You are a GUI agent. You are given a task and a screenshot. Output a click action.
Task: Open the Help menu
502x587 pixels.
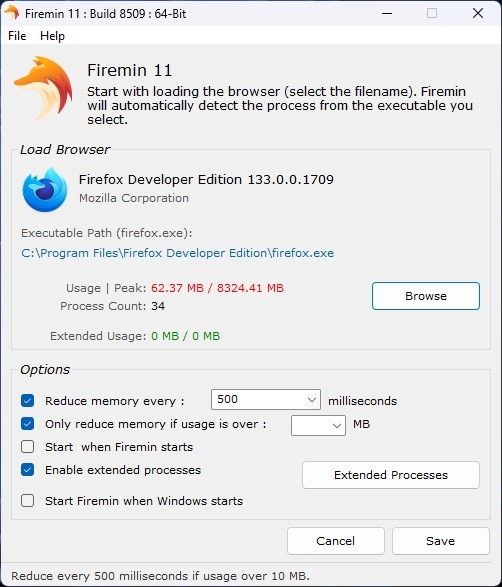point(52,36)
